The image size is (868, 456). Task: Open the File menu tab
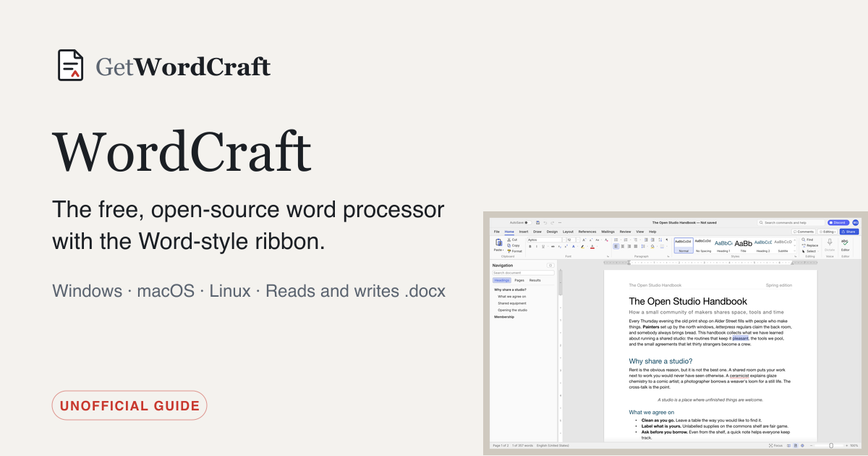click(497, 232)
